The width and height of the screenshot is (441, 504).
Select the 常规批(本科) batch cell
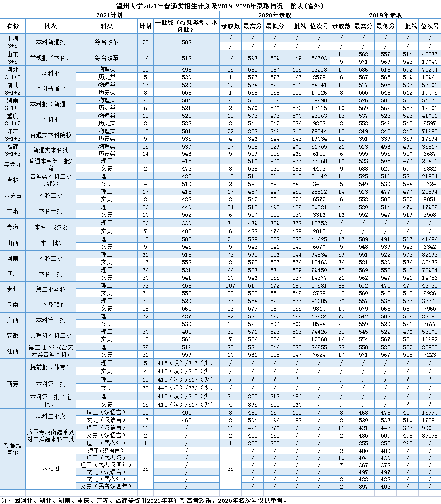click(51, 58)
